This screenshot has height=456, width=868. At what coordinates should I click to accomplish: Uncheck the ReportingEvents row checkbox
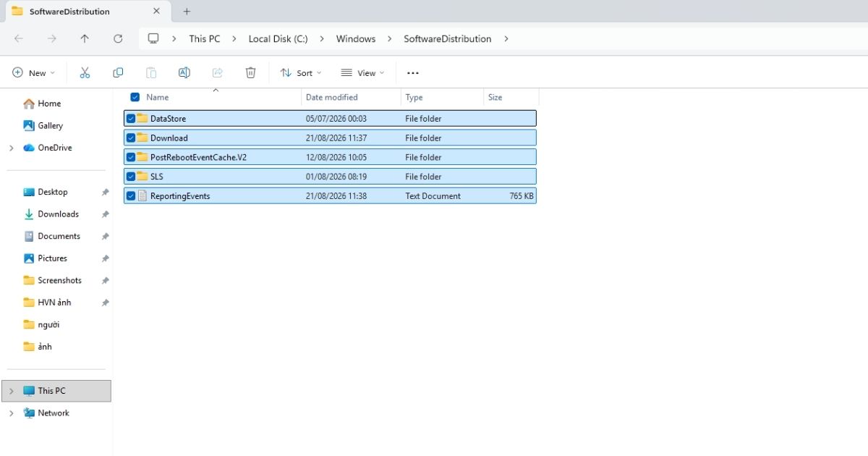(130, 195)
